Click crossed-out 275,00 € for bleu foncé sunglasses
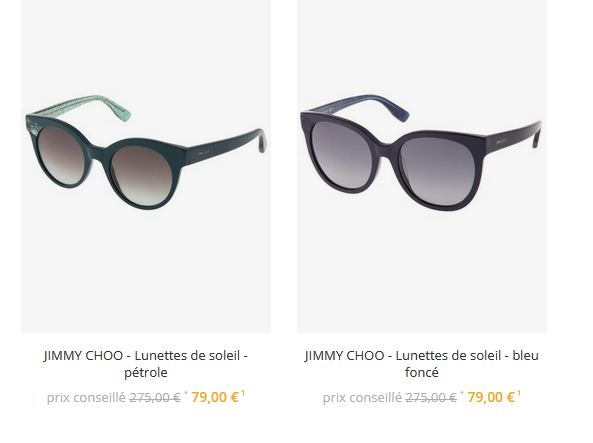Viewport: 593px width, 443px height. (x=431, y=398)
